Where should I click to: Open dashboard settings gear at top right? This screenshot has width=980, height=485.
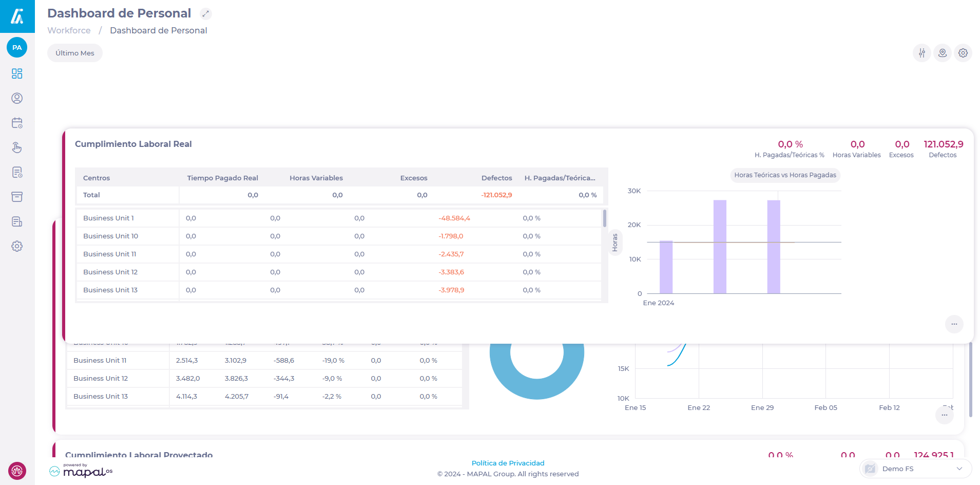pyautogui.click(x=963, y=53)
